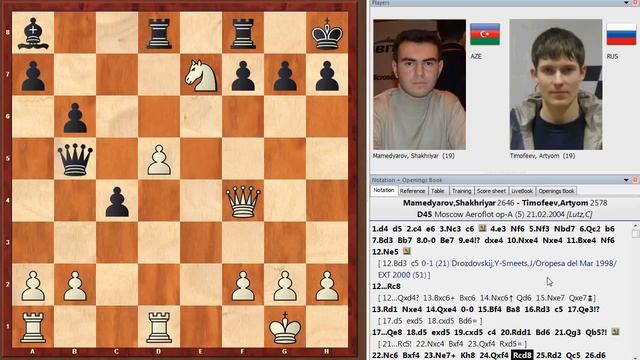This screenshot has height=360, width=640.
Task: Jump to variation move 21...Rc5!
Action: (x=398, y=344)
